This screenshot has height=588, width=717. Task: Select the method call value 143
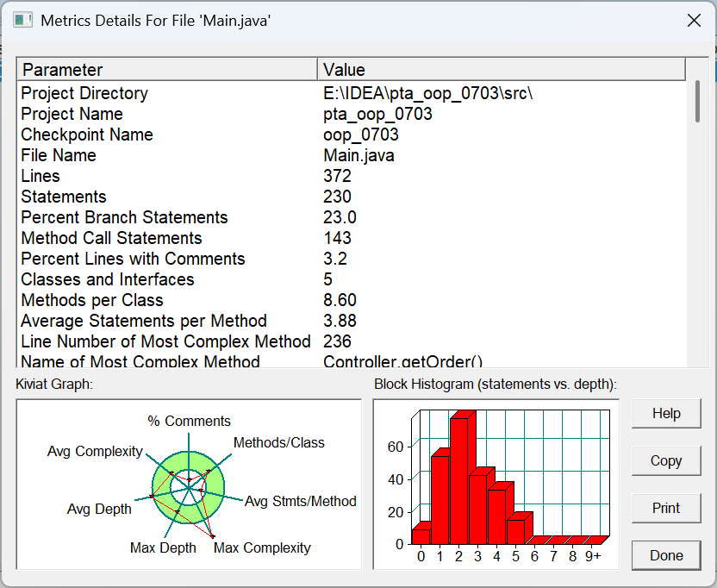coord(337,238)
